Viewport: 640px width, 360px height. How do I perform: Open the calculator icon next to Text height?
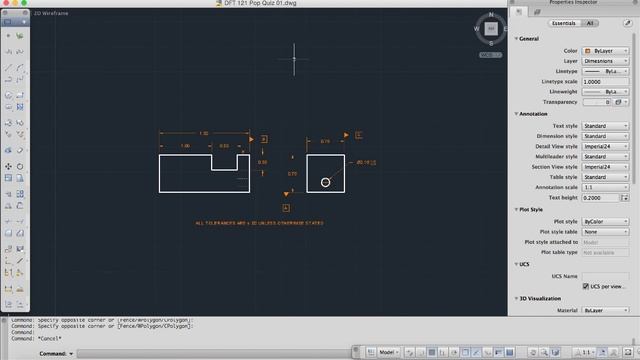(x=625, y=198)
